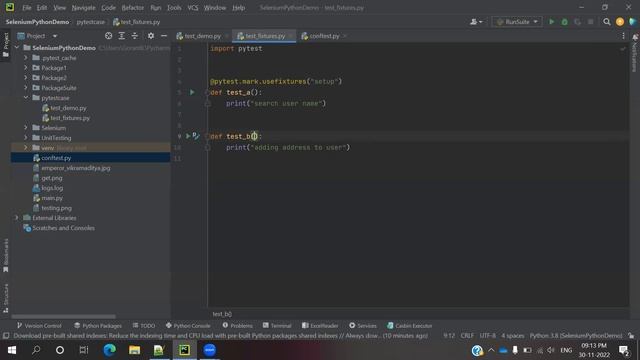640x360 pixels.
Task: Click UTF-8 encoding in status bar
Action: coord(487,336)
